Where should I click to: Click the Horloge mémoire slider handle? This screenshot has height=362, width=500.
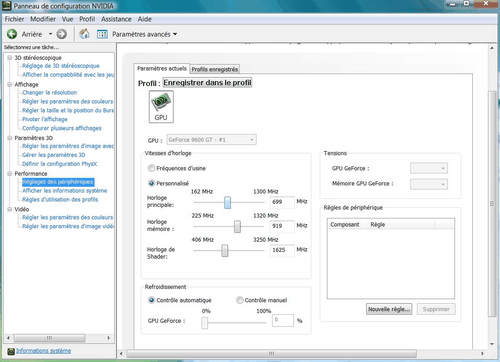tap(237, 226)
